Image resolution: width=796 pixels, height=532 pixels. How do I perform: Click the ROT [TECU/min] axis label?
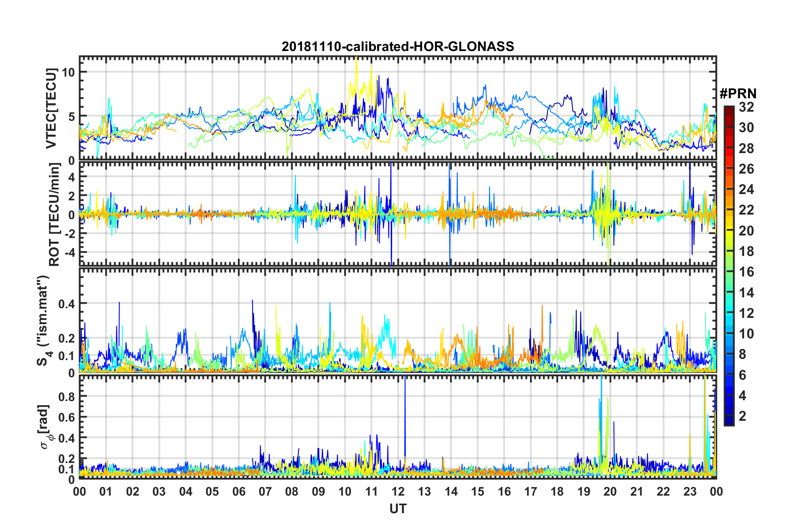(54, 215)
